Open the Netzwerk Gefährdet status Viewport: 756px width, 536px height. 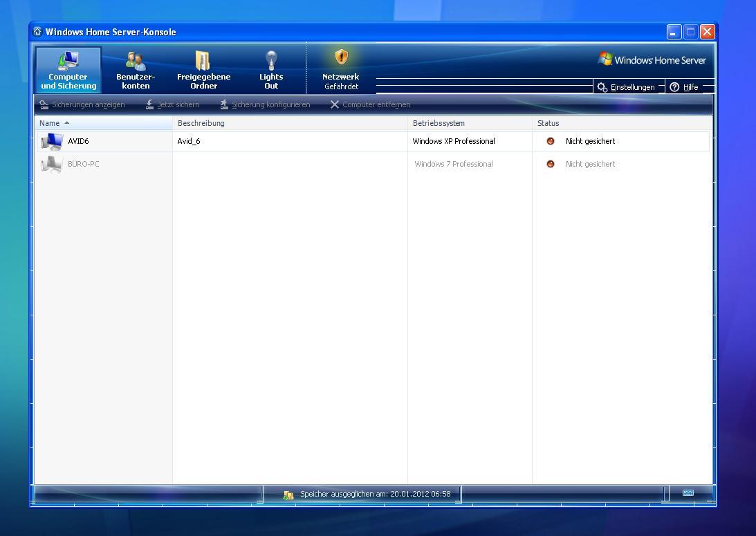pos(341,70)
